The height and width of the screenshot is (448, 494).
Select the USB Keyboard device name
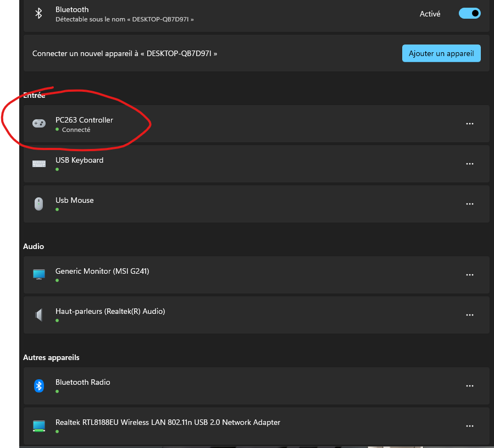point(79,160)
